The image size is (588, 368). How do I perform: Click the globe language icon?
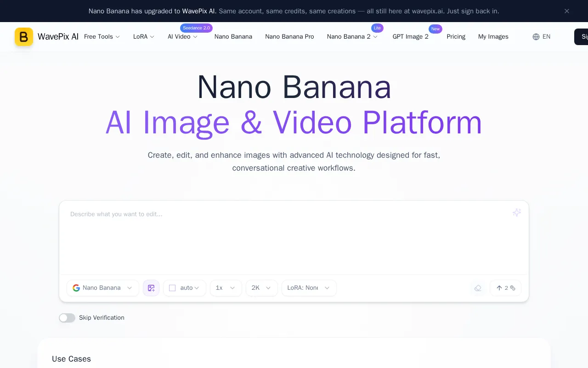pos(536,37)
